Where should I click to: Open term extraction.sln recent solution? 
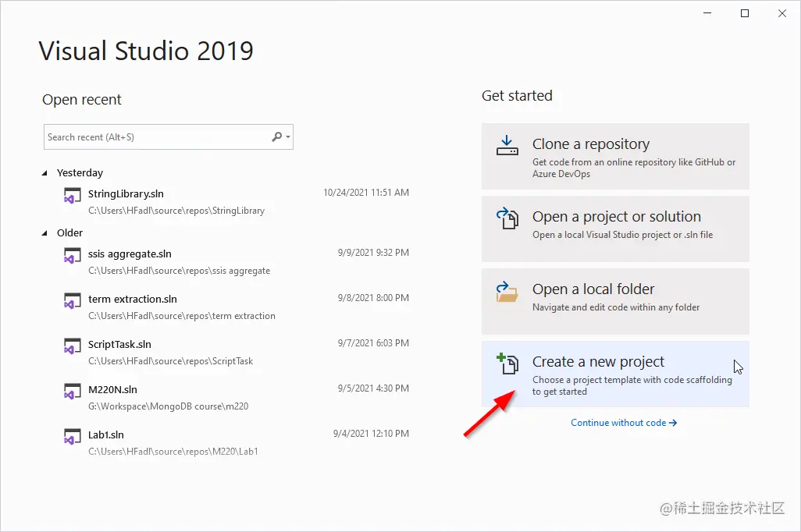tap(236, 307)
